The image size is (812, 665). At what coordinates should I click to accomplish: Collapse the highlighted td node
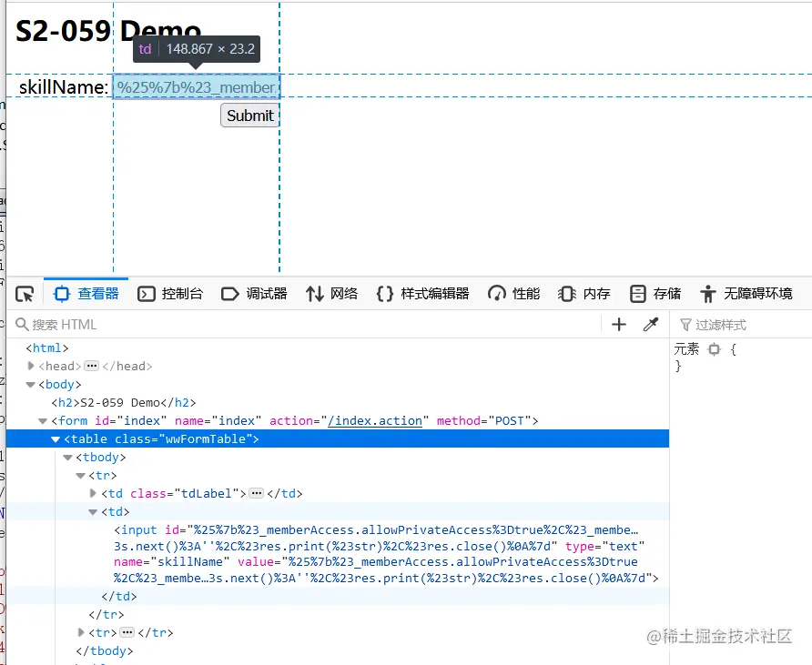pos(93,512)
